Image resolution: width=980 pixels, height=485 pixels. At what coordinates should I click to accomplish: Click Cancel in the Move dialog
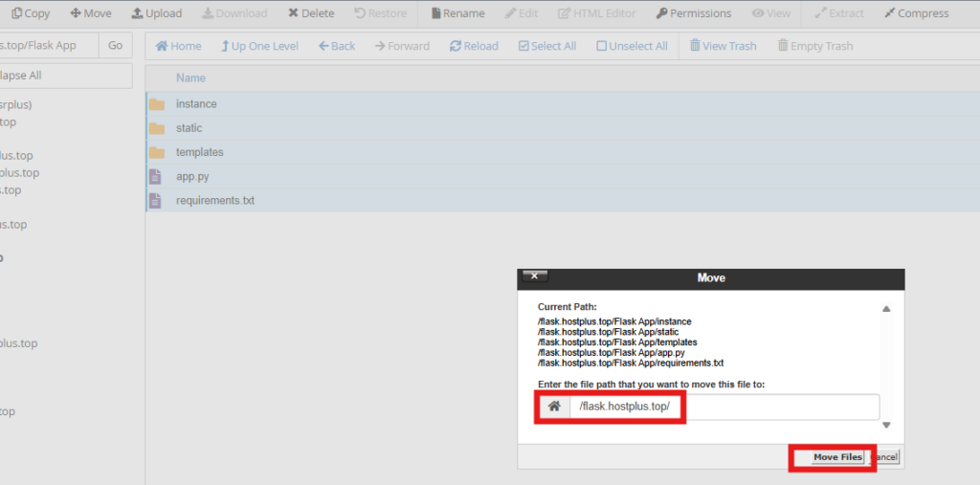pos(883,457)
